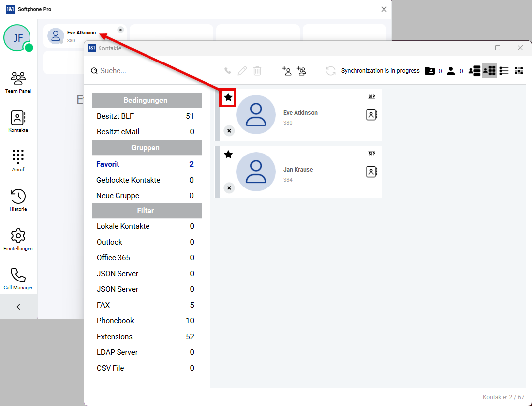Toggle favorite star for Eve Atkinson
The image size is (532, 406).
click(x=228, y=97)
